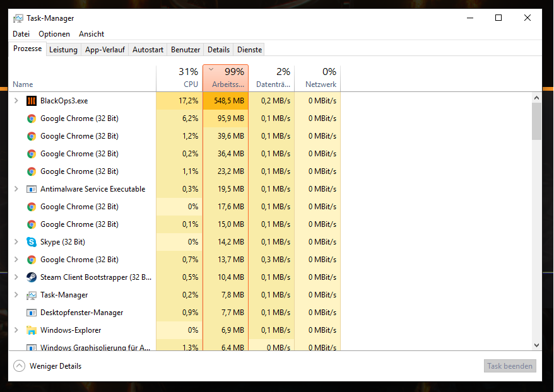Click Weniger Details link text
554x392 pixels.
coord(56,366)
